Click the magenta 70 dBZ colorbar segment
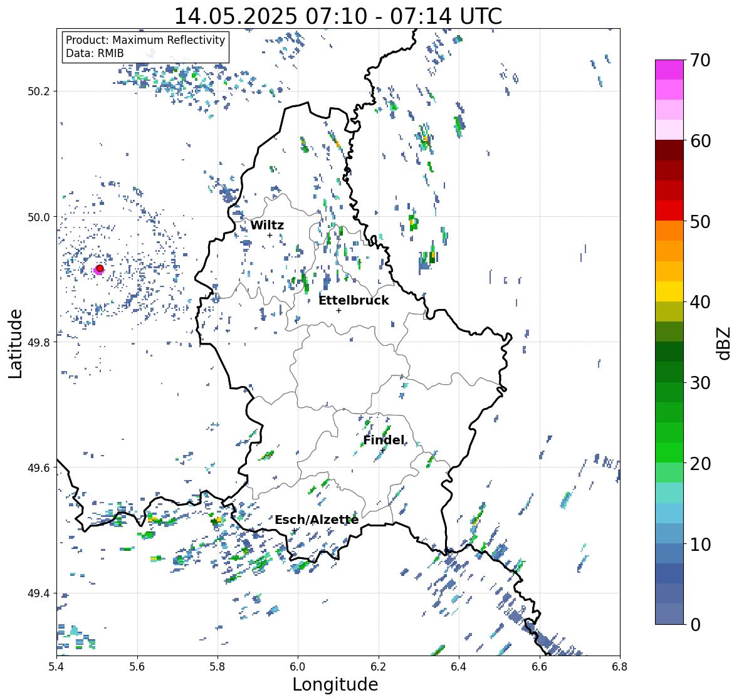 coord(669,70)
